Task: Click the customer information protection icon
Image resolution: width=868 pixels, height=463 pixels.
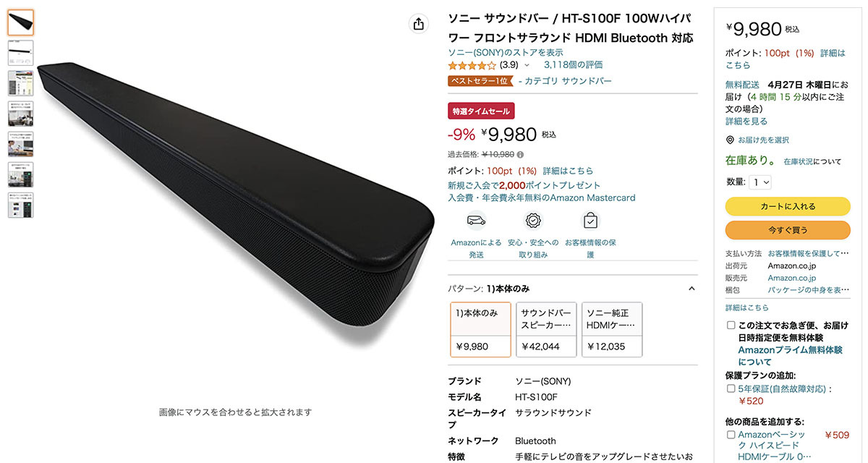Action: (590, 221)
